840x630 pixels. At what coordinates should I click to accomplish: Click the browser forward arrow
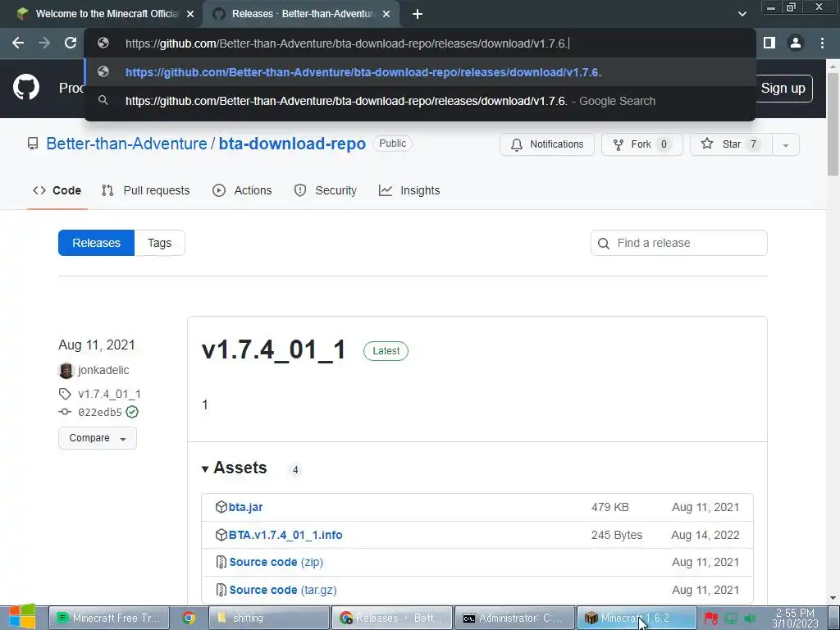[x=44, y=43]
